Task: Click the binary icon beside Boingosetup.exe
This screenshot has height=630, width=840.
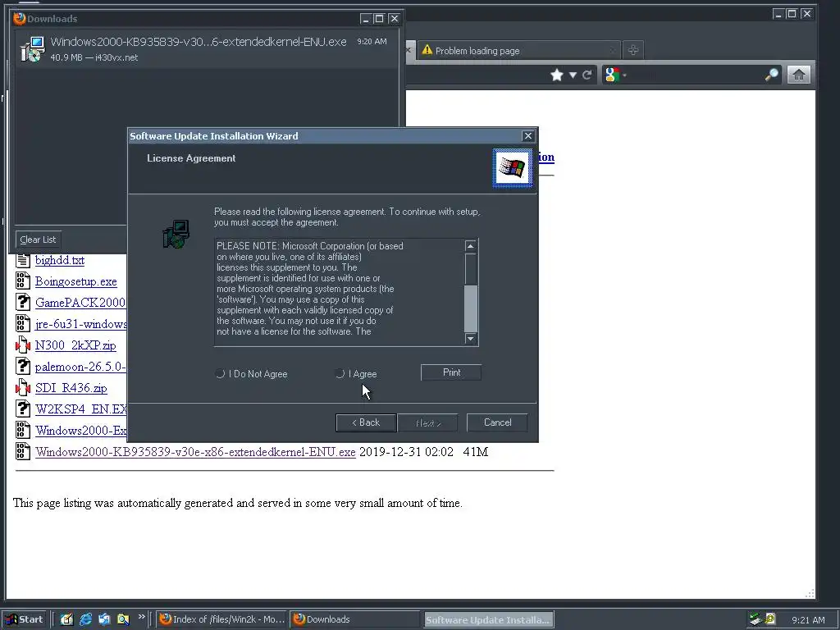Action: (22, 281)
